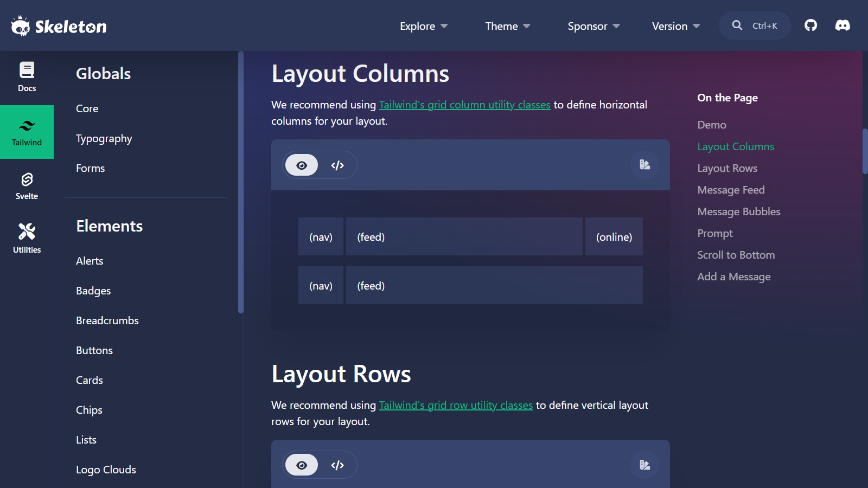This screenshot has height=488, width=868.
Task: Expand the Version dropdown
Action: click(x=676, y=26)
